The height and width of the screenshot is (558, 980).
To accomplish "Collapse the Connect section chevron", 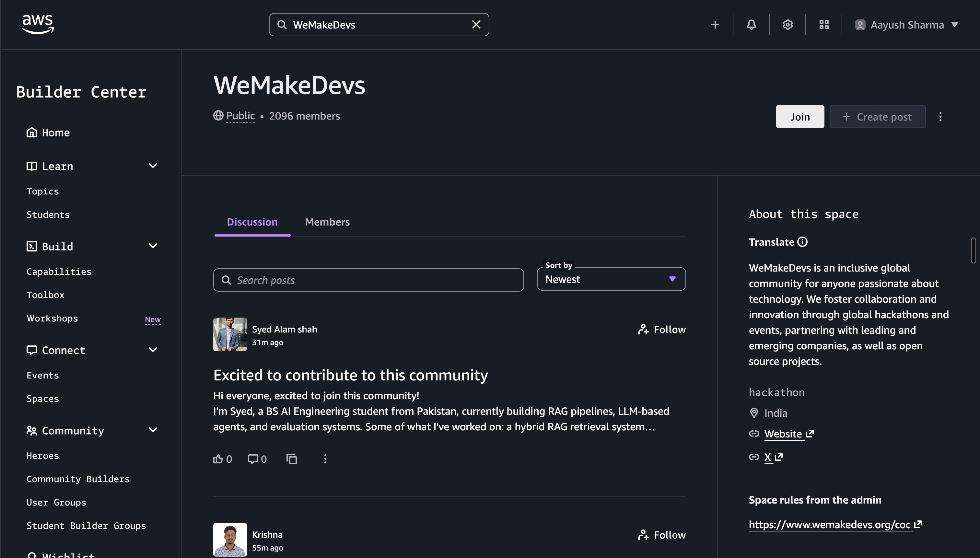I will tap(153, 350).
